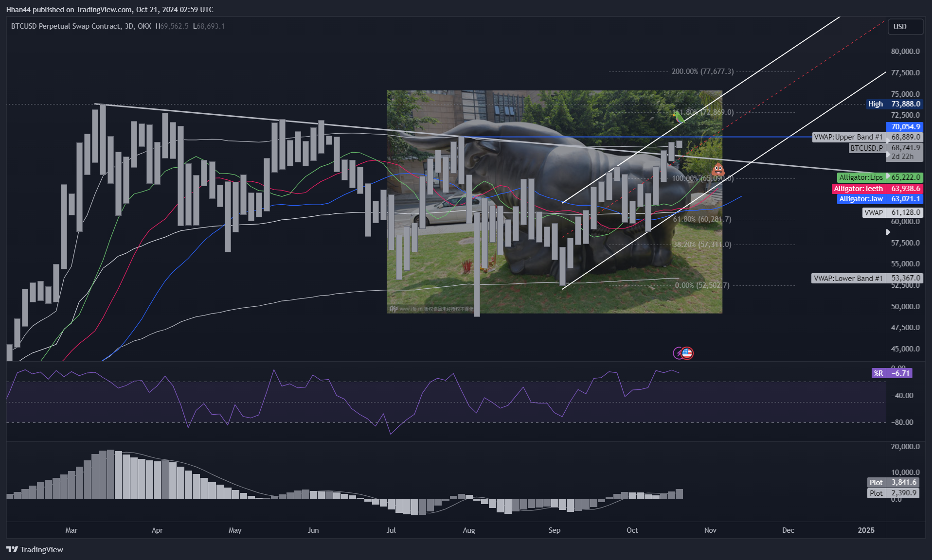This screenshot has width=932, height=560.
Task: Click the Oct label on the time axis
Action: (x=632, y=530)
